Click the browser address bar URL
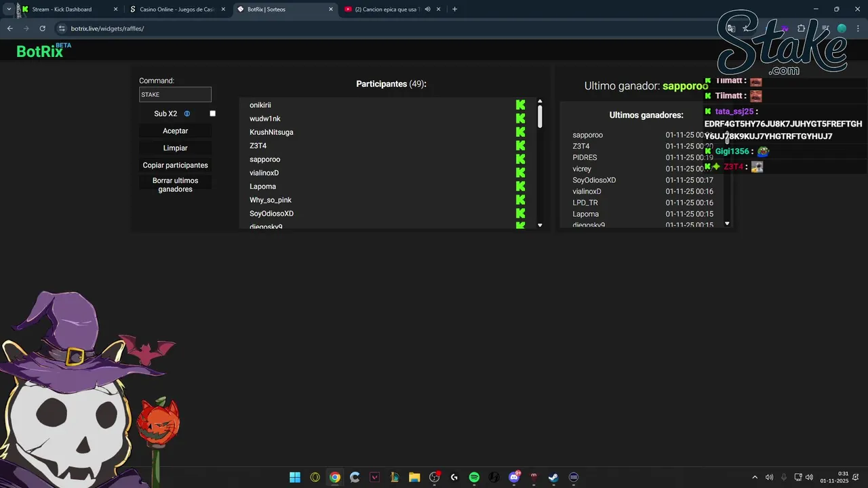 [x=107, y=28]
